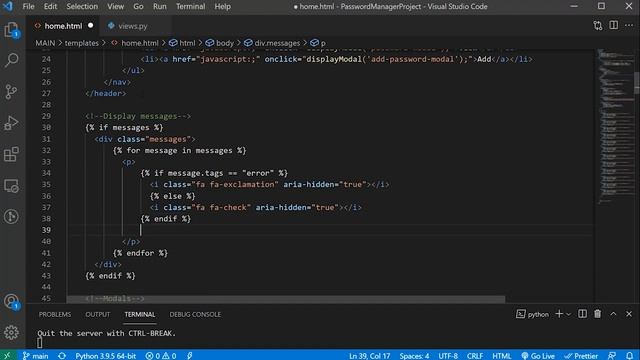Image resolution: width=640 pixels, height=360 pixels.
Task: Change encoding via UTF-8
Action: click(448, 356)
